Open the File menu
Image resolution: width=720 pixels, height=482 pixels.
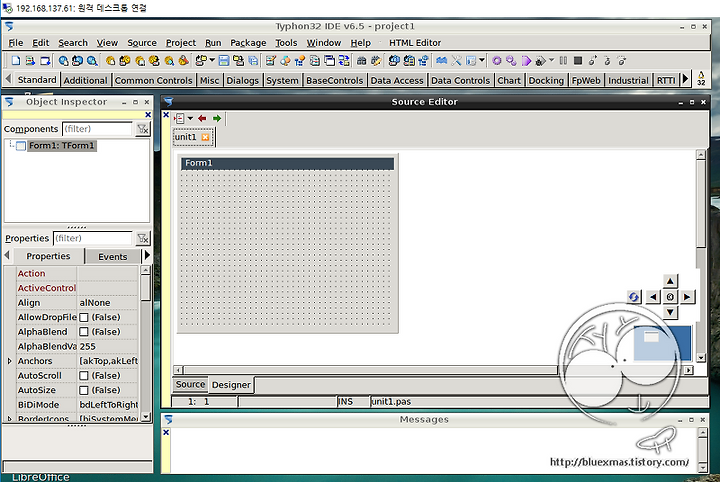16,43
